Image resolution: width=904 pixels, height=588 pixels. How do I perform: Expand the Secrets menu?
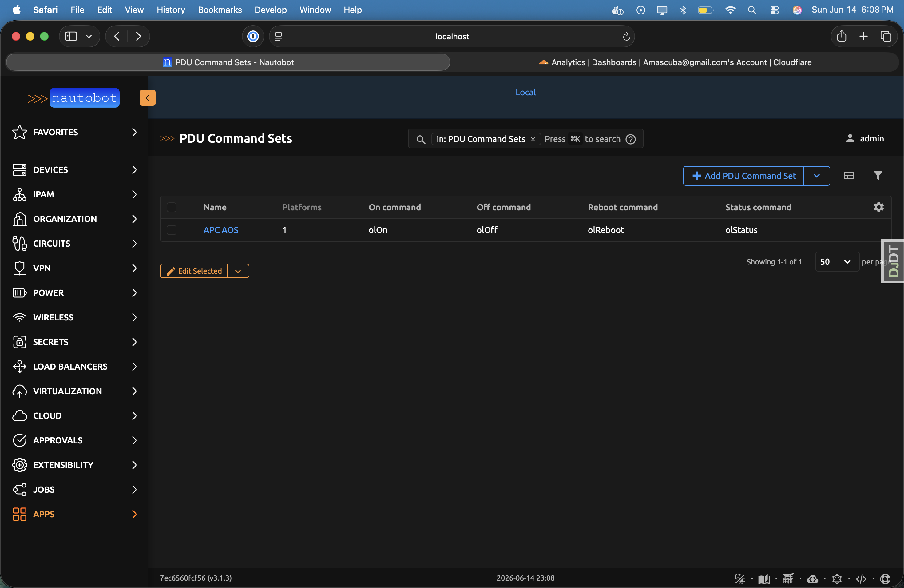point(74,342)
